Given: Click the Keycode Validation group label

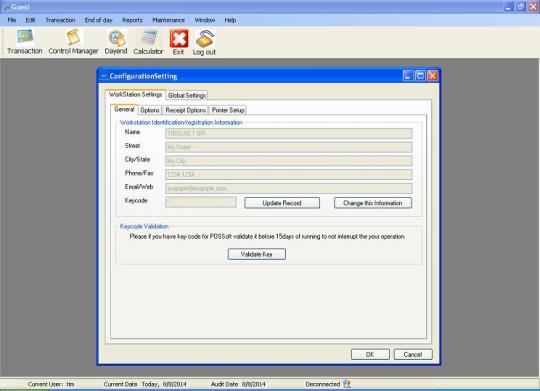Looking at the screenshot, I should (x=144, y=226).
